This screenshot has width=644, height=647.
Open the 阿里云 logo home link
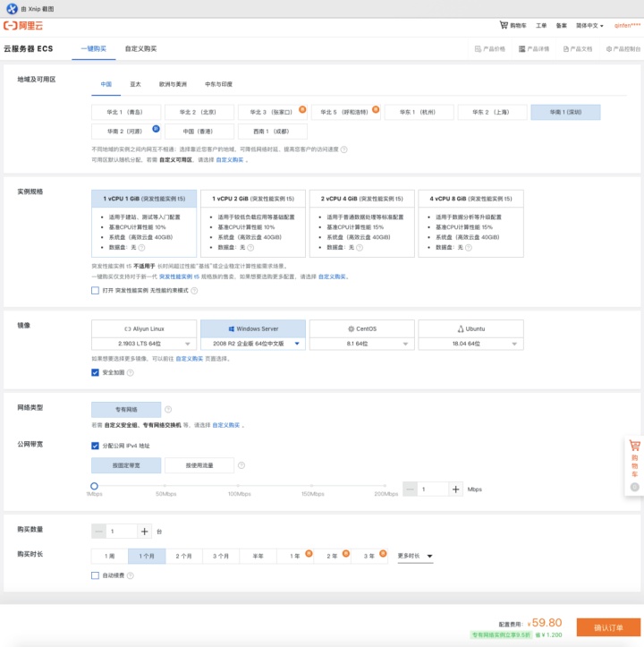[23, 26]
